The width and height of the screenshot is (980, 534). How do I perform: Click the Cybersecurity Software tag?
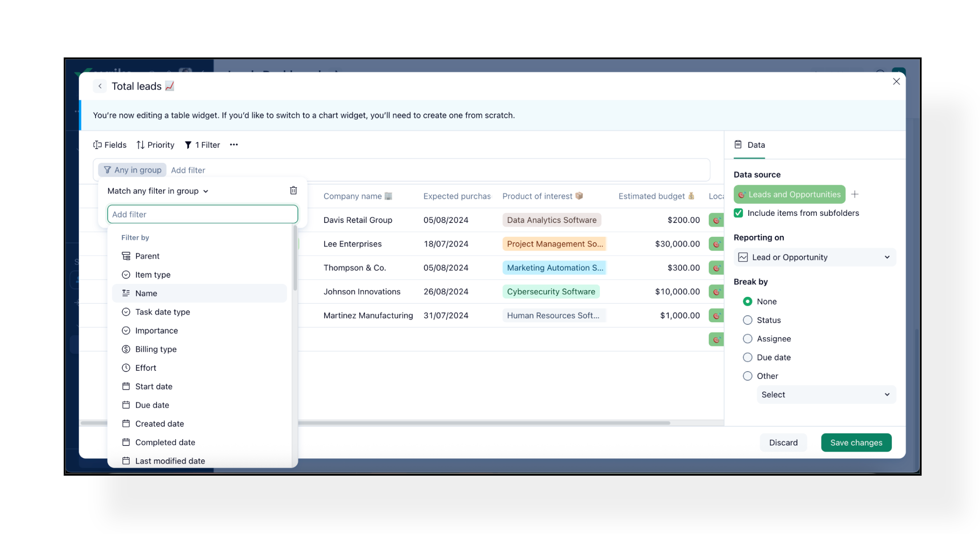pyautogui.click(x=551, y=292)
